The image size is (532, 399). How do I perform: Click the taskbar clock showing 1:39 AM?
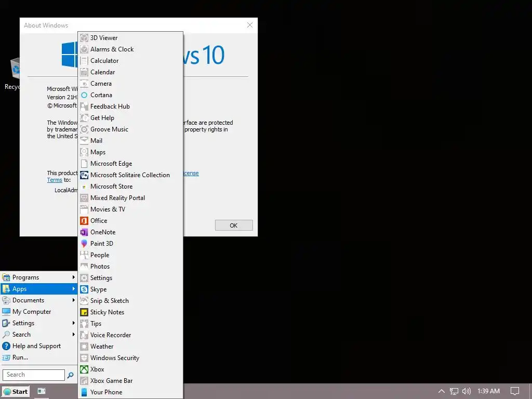[x=488, y=391]
